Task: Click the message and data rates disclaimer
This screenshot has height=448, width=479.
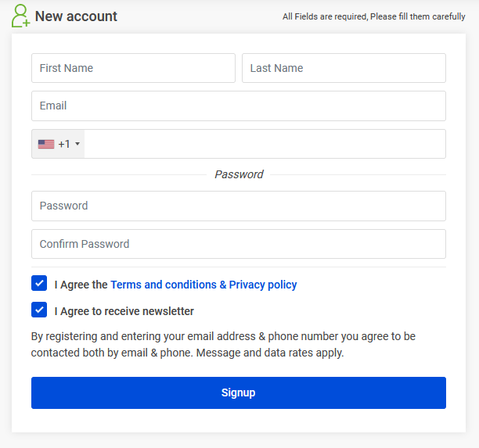Action: (223, 345)
